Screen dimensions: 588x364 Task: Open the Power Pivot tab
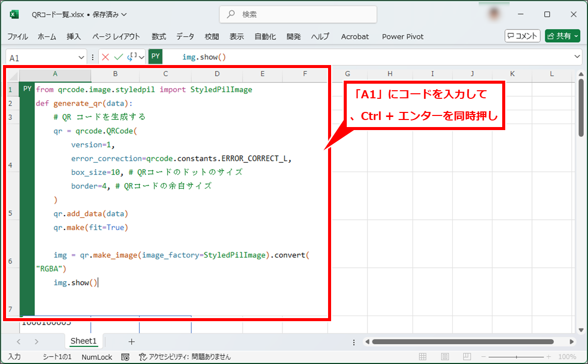(x=403, y=36)
